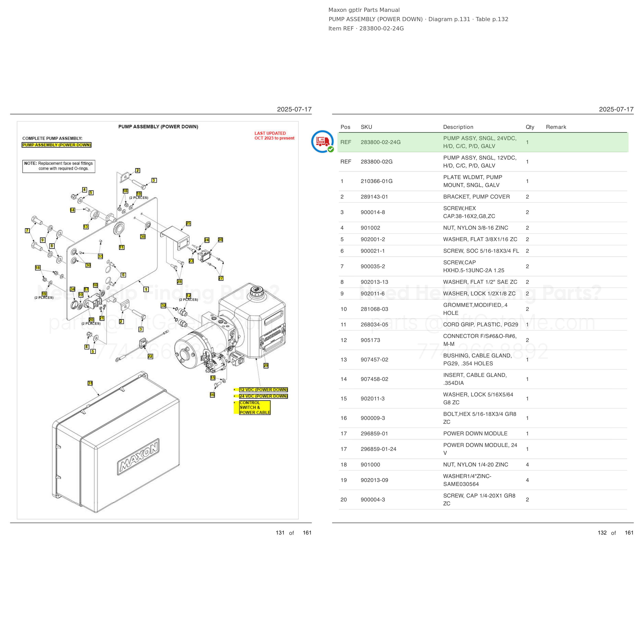
Task: Click PUMP ASSEMBLY (POWER DOWN) highlighted link in diagram
Action: [x=57, y=145]
